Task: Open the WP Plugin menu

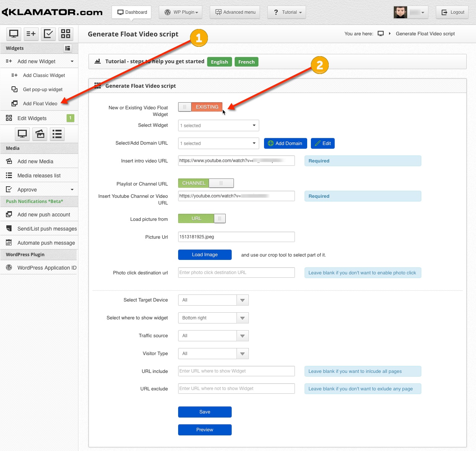Action: (x=181, y=12)
